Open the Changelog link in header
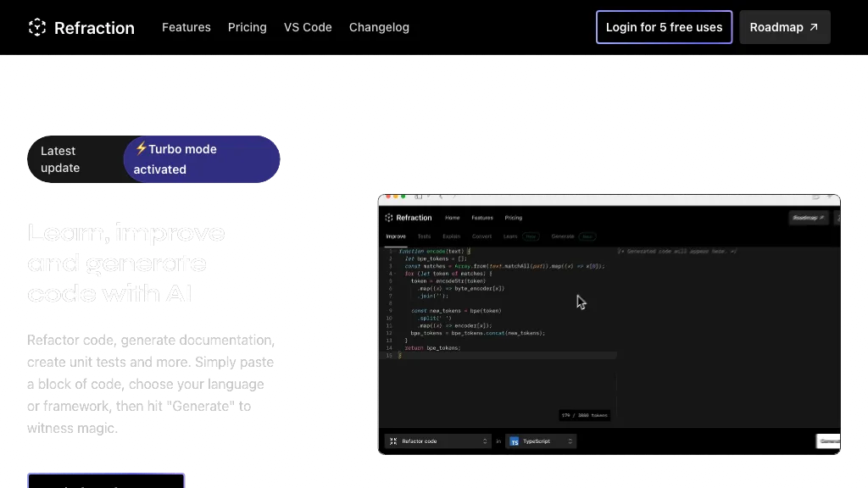Image resolution: width=868 pixels, height=488 pixels. coord(379,27)
